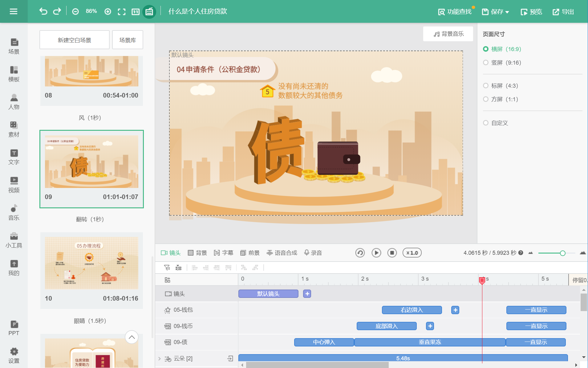Image resolution: width=588 pixels, height=368 pixels.
Task: Switch to the 镜头 timeline tab
Action: [x=171, y=253]
